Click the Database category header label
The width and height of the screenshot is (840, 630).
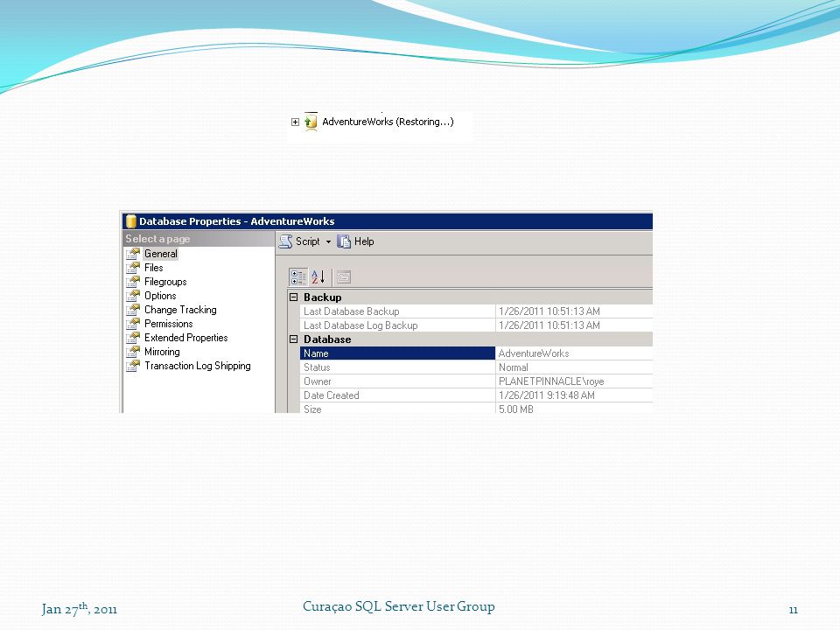327,339
